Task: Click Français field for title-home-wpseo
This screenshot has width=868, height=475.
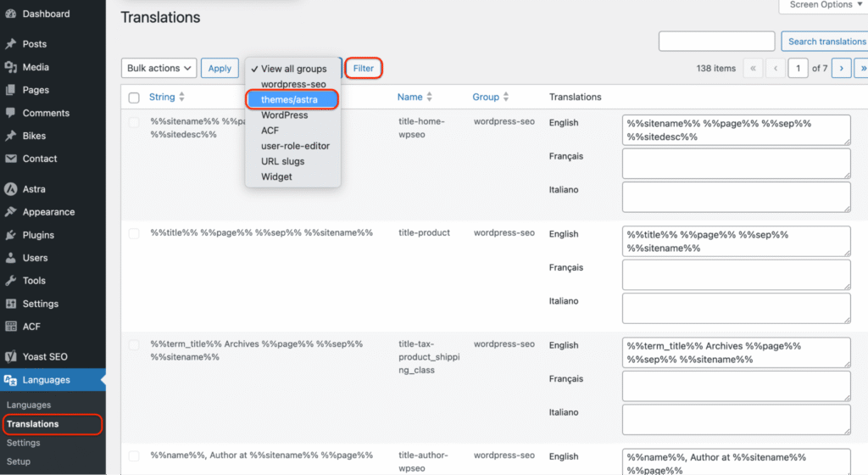Action: (737, 164)
